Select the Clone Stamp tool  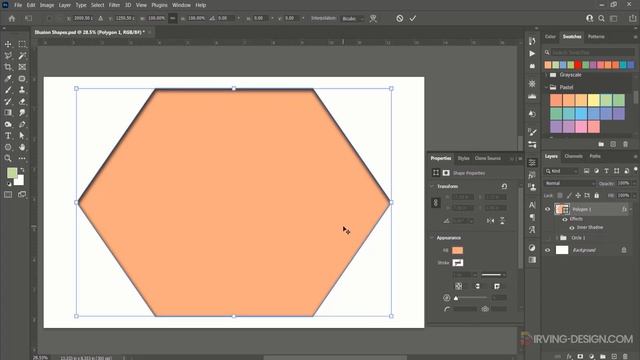pyautogui.click(x=22, y=90)
